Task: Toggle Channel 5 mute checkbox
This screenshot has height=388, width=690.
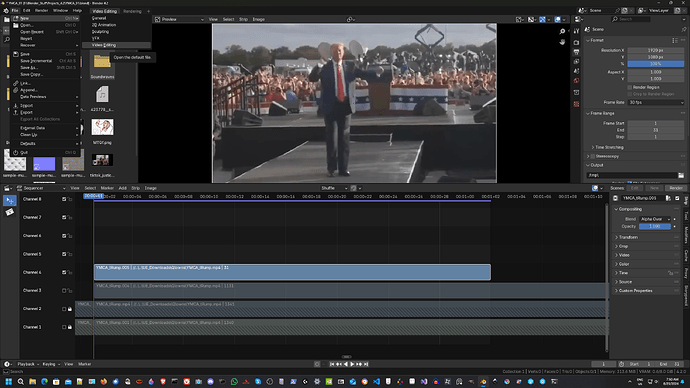Action: (64, 254)
